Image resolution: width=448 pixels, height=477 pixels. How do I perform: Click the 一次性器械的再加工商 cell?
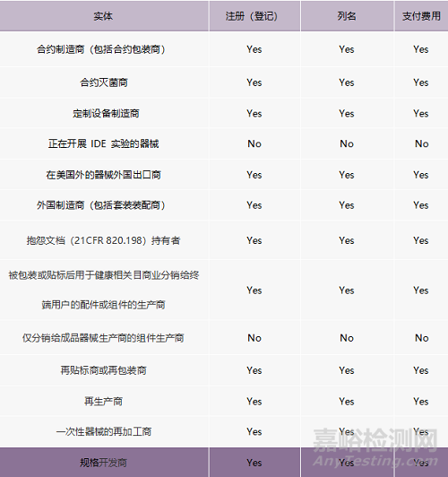pyautogui.click(x=104, y=431)
